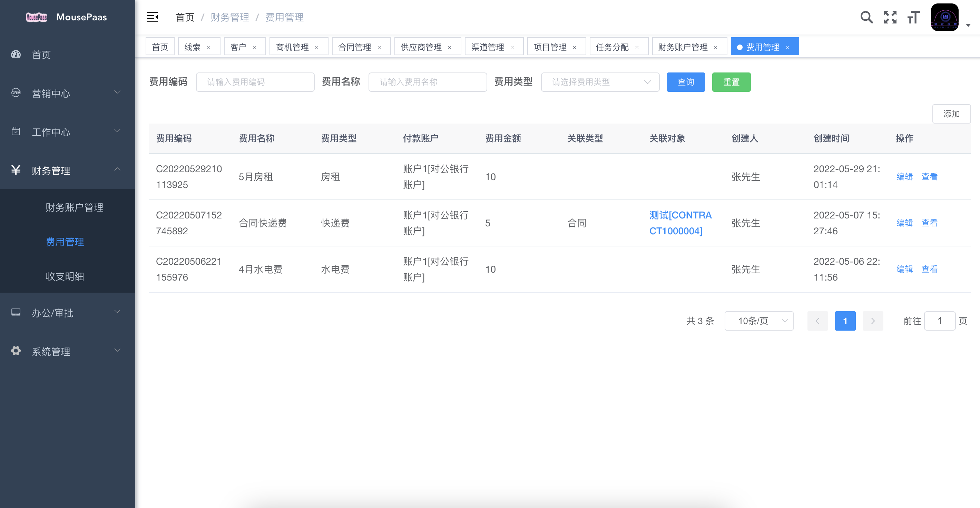The width and height of the screenshot is (980, 508).
Task: Toggle fullscreen mode icon
Action: [x=890, y=17]
